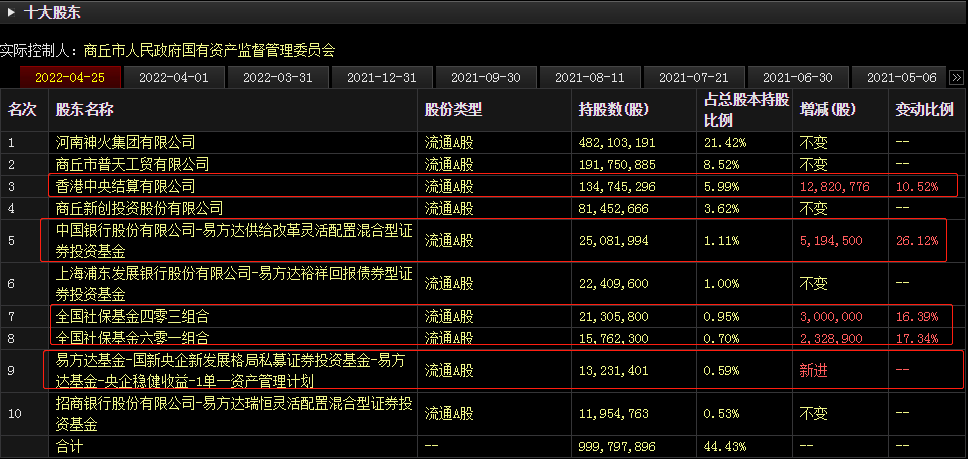Select 中国银行-易方达供给改革灵活配置 fund row
The height and width of the screenshot is (459, 968).
pos(234,241)
